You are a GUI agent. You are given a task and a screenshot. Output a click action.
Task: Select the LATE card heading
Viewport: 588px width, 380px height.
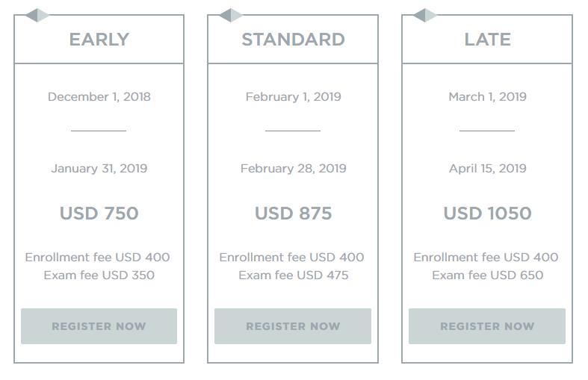[x=487, y=40]
